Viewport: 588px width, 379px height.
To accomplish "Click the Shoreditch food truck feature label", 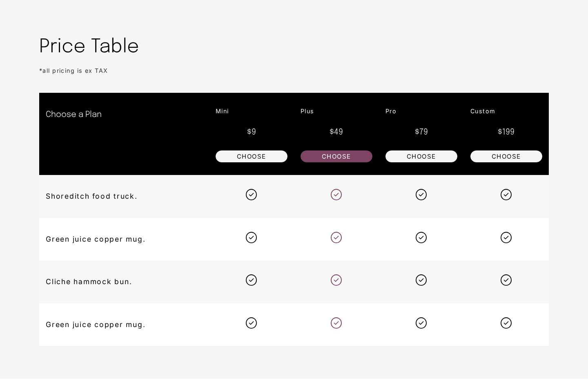I will tap(91, 196).
